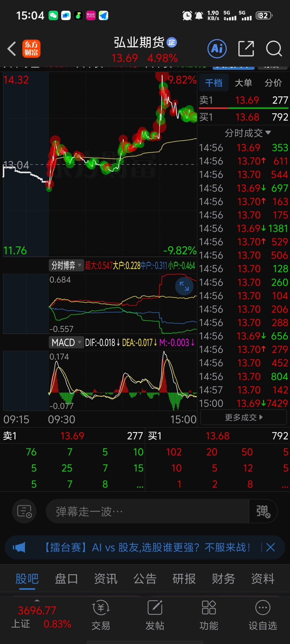Tap the 弹幕走一波 input field
290x644 pixels.
tap(148, 511)
